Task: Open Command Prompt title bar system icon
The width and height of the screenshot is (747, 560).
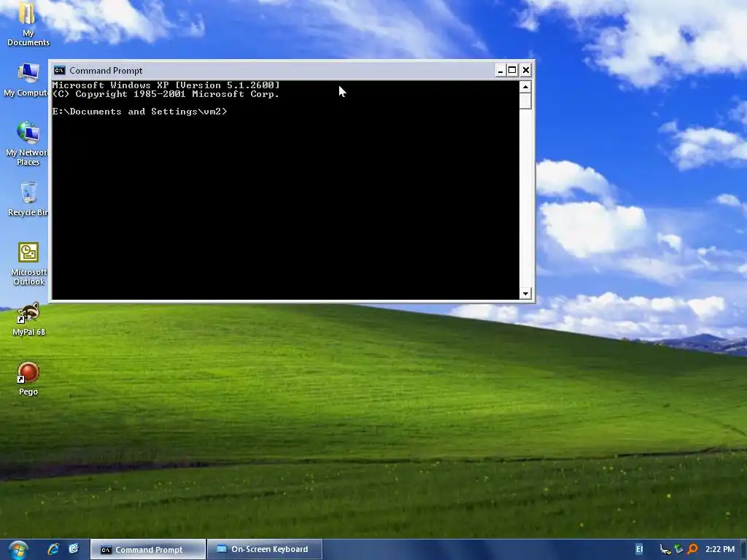Action: (60, 71)
